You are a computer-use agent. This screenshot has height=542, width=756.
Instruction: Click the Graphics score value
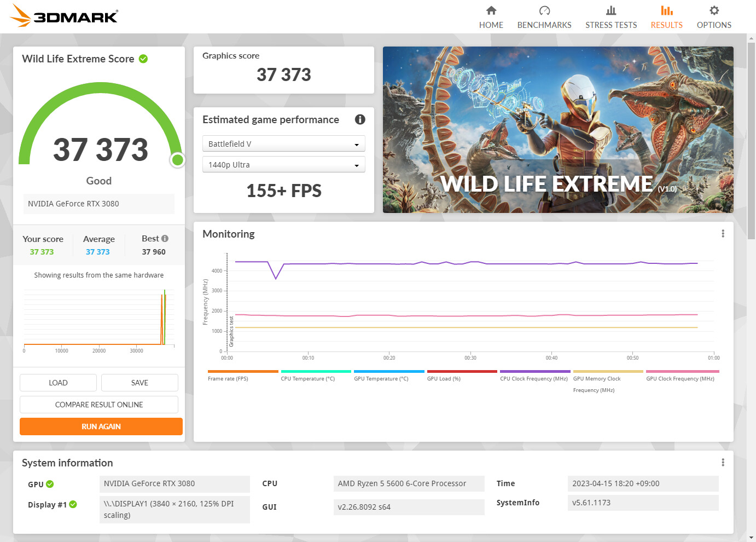pyautogui.click(x=284, y=74)
